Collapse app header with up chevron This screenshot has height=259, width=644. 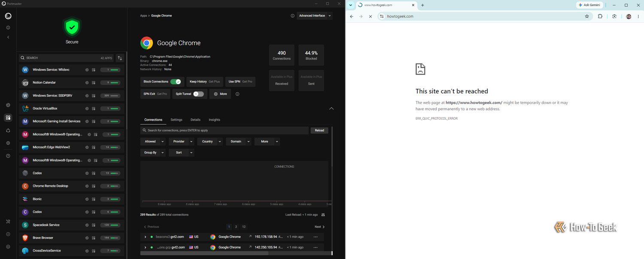(x=331, y=108)
